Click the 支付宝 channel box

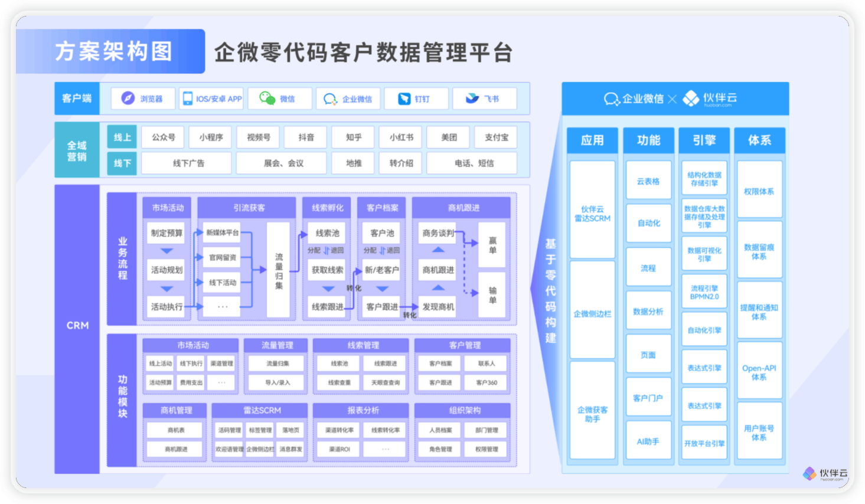pyautogui.click(x=496, y=137)
